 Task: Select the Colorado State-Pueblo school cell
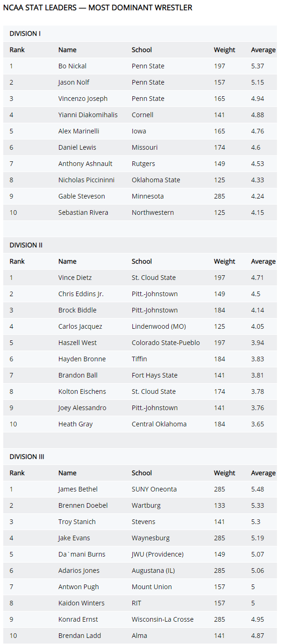point(166,343)
